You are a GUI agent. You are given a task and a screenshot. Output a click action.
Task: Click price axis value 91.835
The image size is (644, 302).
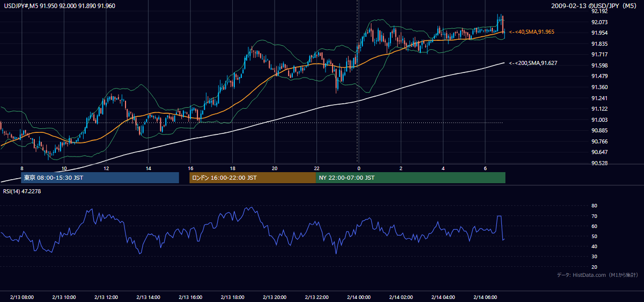coord(600,44)
